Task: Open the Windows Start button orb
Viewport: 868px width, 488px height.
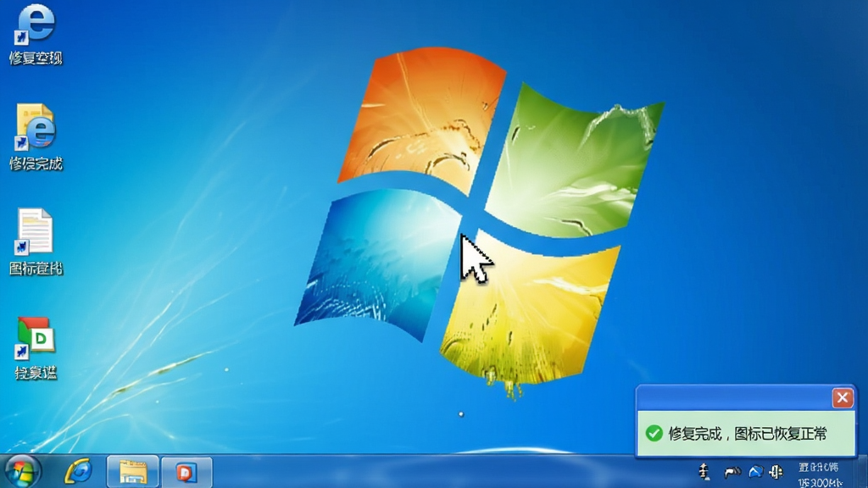Action: coord(22,472)
